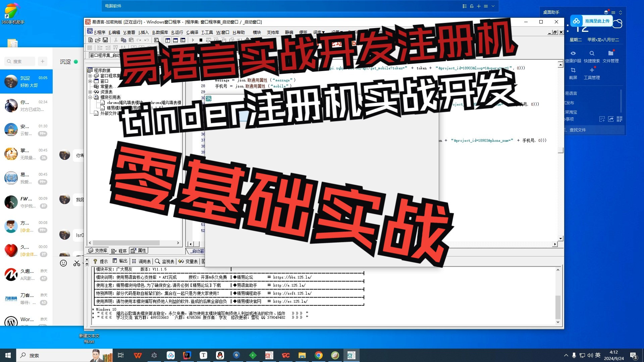Click the Stop (black square) toolbar button
Viewport: 644px width, 362px height.
point(201,40)
